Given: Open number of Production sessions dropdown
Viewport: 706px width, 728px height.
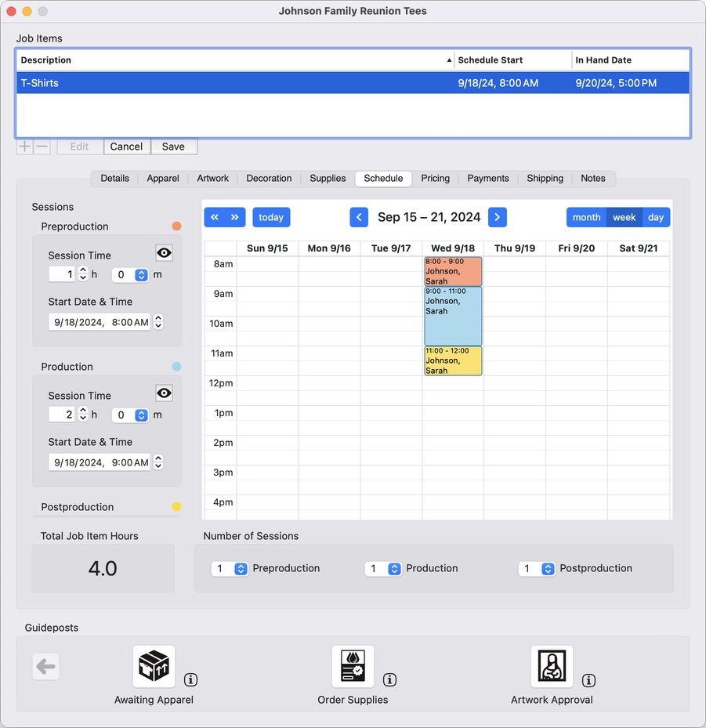Looking at the screenshot, I should tap(394, 569).
